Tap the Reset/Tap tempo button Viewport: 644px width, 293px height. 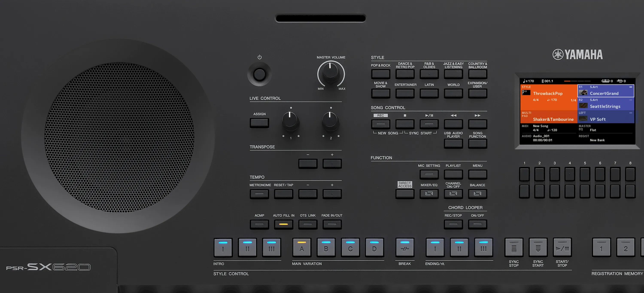[284, 194]
